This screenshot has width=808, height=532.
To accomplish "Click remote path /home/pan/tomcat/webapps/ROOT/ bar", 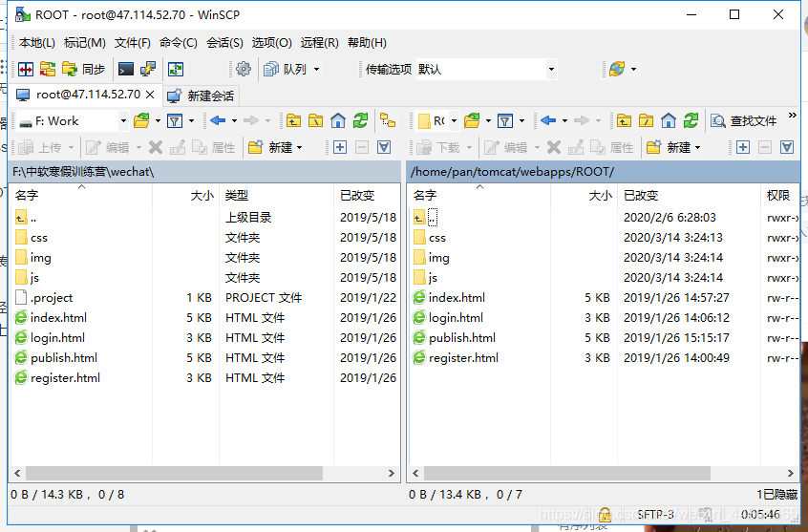I will pyautogui.click(x=604, y=172).
